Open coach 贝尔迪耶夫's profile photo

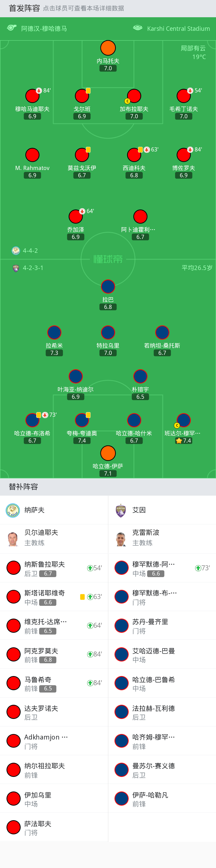tap(13, 538)
